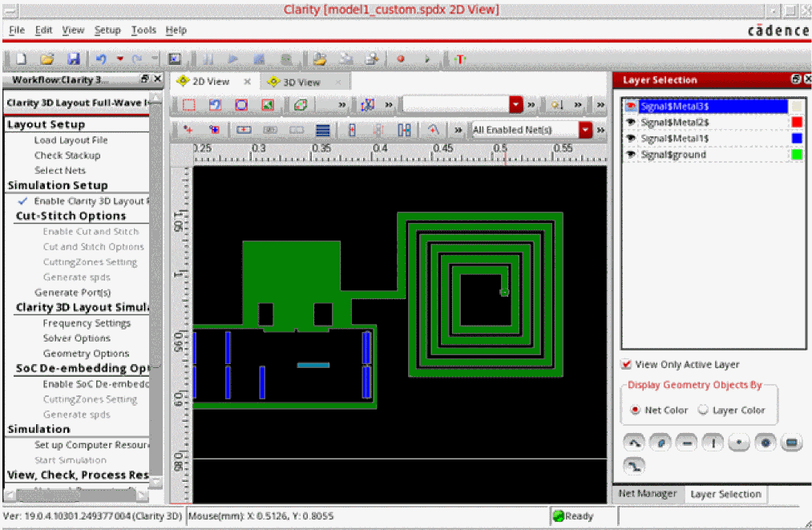812x530 pixels.
Task: Open the Help menu
Action: pyautogui.click(x=176, y=30)
